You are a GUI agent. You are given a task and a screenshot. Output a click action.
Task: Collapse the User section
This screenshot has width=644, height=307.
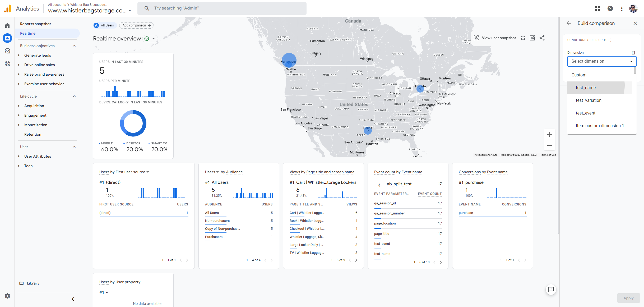point(74,147)
